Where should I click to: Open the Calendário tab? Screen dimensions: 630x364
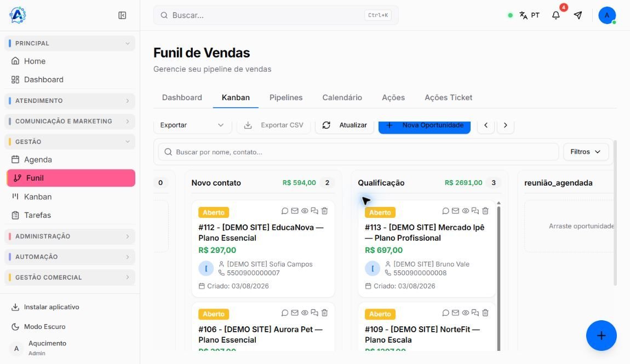tap(342, 97)
